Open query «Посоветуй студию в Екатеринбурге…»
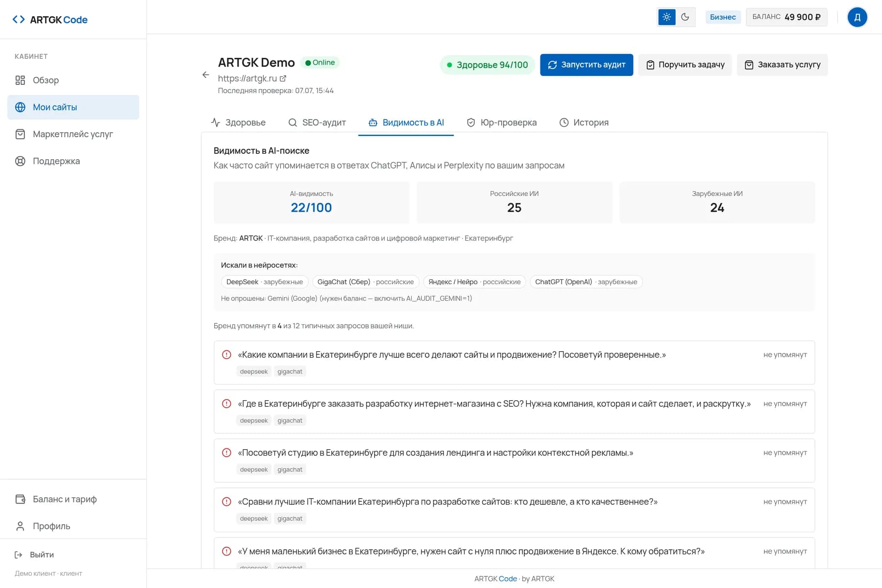The height and width of the screenshot is (588, 882). (514, 461)
